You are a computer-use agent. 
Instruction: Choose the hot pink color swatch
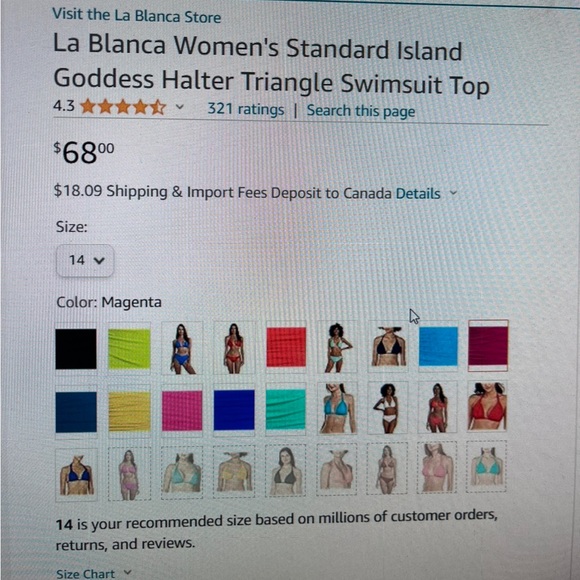[182, 411]
